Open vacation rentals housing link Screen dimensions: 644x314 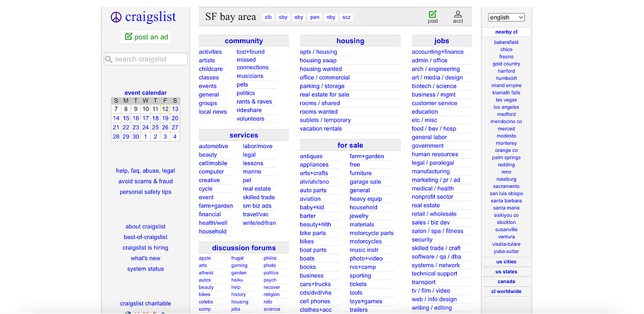[321, 129]
